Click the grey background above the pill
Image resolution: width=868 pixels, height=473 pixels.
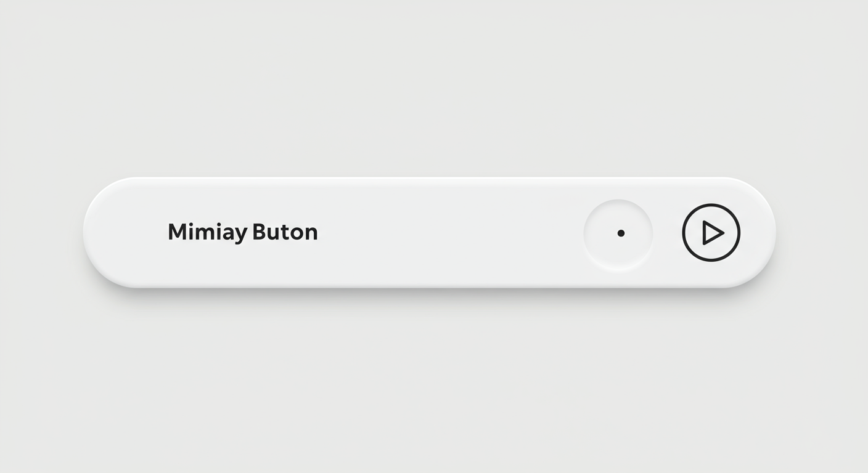click(432, 92)
